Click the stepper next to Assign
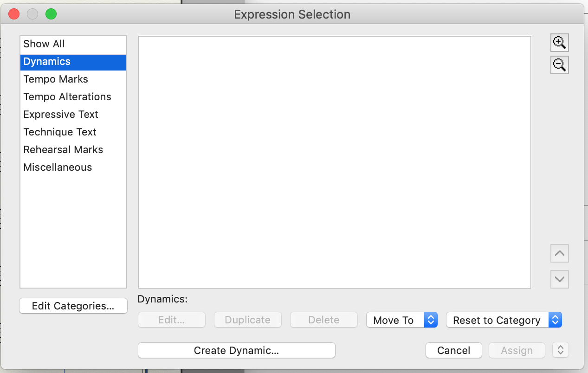 tap(560, 350)
